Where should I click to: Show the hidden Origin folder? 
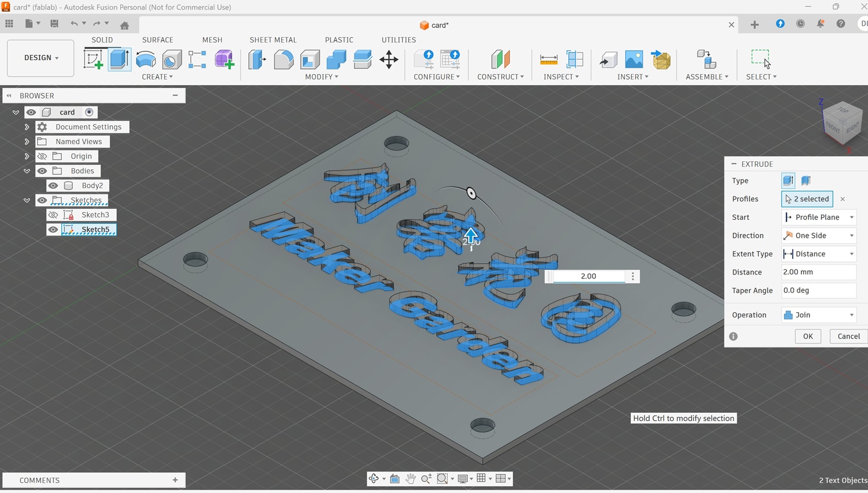point(42,156)
